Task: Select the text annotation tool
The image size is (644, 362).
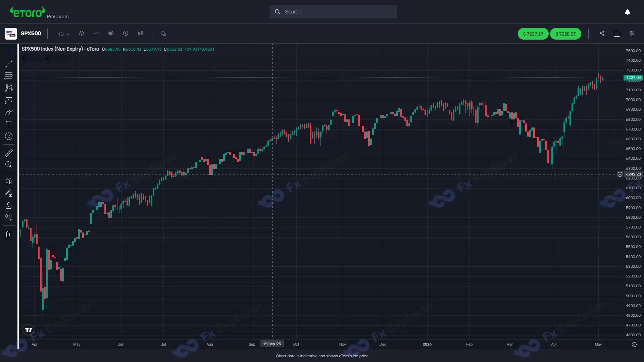Action: [x=9, y=124]
